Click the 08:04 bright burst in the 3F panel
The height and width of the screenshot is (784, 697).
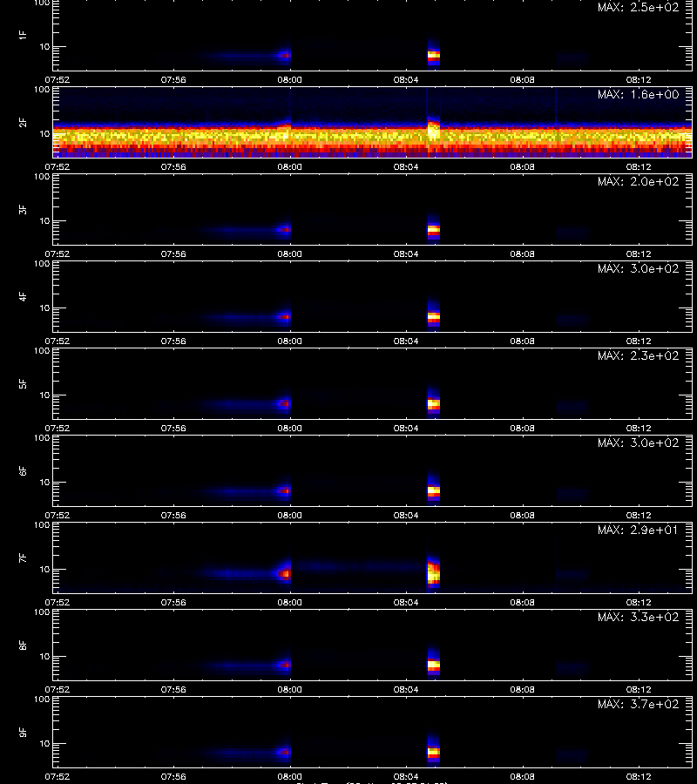(434, 231)
